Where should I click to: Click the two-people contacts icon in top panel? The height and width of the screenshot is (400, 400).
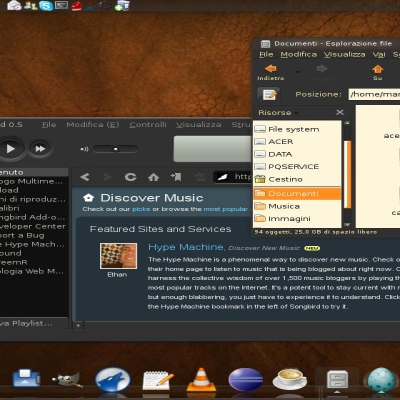click(31, 5)
